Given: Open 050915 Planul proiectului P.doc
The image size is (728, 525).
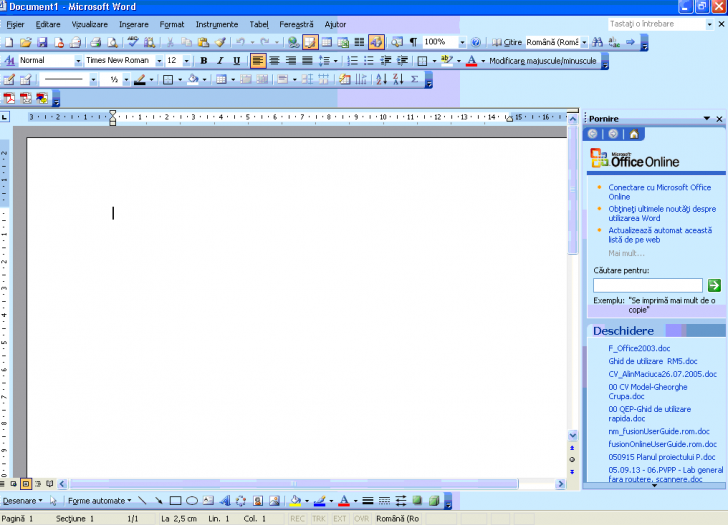Looking at the screenshot, I should (x=662, y=457).
